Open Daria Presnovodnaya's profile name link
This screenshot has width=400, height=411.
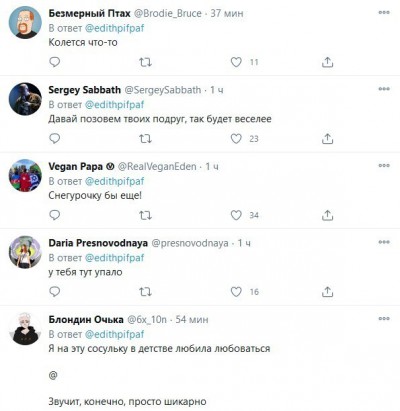[x=98, y=243]
